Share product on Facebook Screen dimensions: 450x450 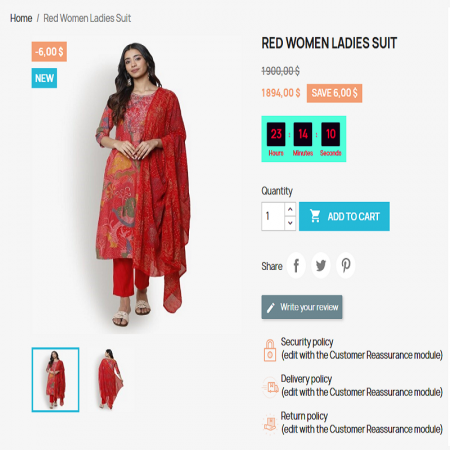296,266
